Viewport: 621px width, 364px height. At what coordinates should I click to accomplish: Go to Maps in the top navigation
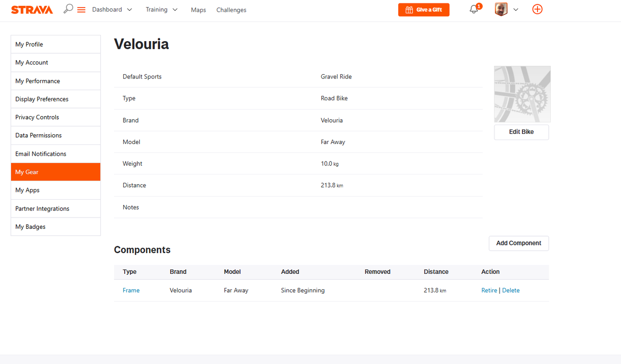198,10
